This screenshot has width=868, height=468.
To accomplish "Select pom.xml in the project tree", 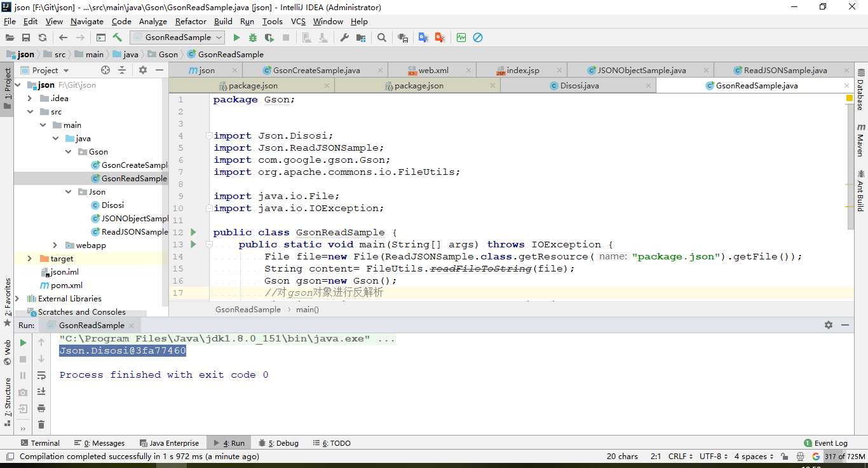I will tap(62, 286).
